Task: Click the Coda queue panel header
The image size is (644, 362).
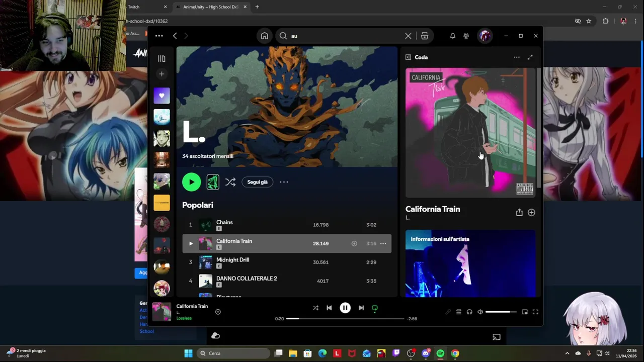Action: pos(421,57)
